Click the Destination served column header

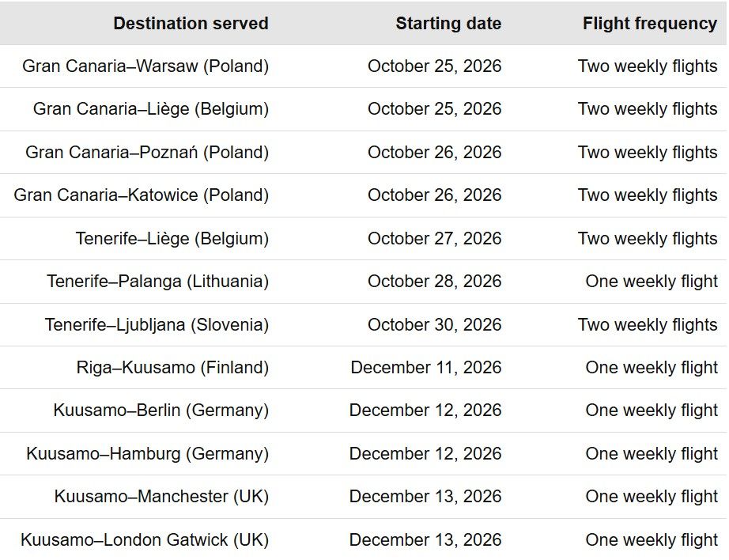pyautogui.click(x=191, y=24)
